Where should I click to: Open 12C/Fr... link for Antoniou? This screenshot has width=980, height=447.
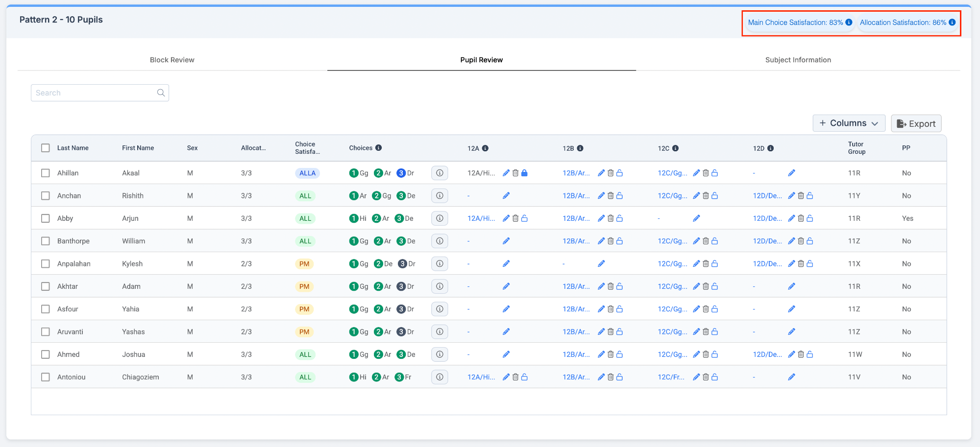tap(671, 377)
